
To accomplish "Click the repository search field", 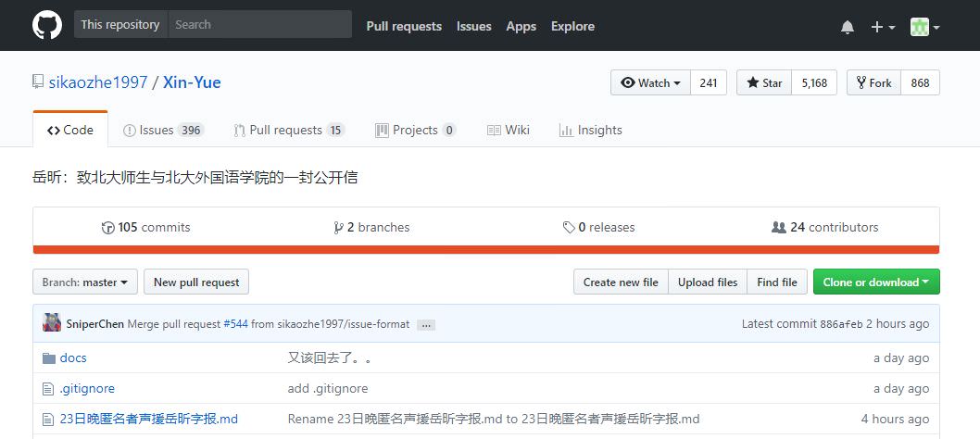I will [260, 24].
